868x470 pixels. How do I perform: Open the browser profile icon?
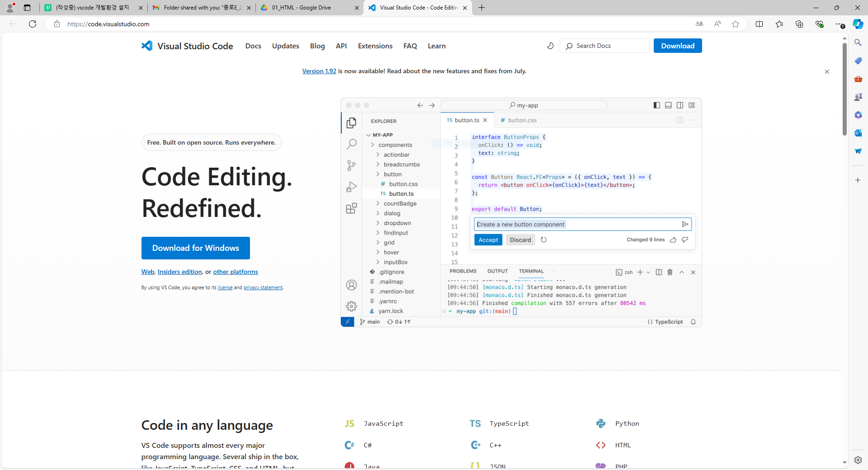(x=10, y=8)
